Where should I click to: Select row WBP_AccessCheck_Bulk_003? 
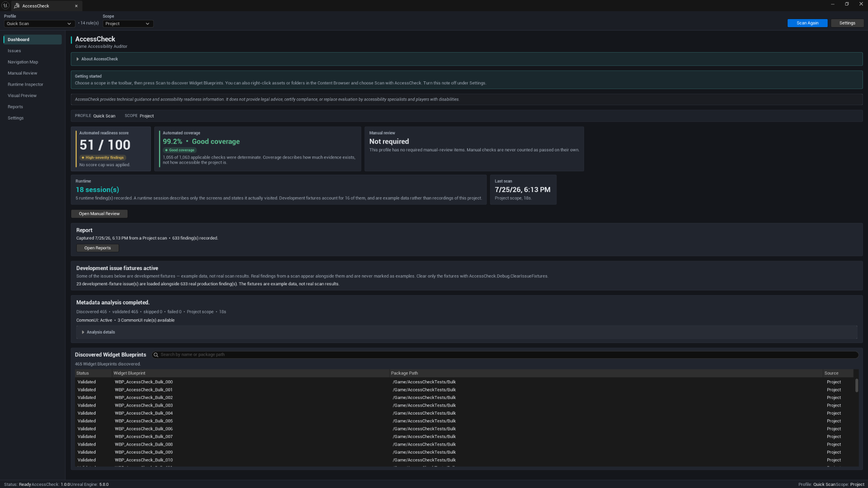[x=464, y=405]
